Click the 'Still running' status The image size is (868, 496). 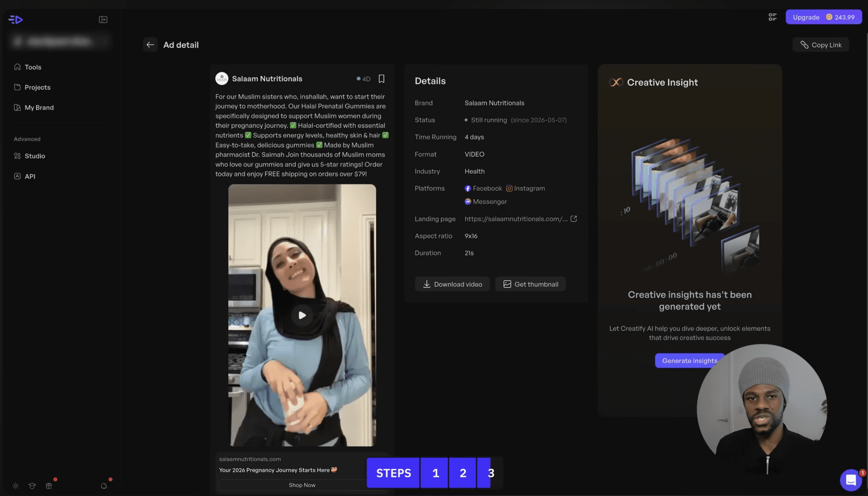(x=489, y=120)
